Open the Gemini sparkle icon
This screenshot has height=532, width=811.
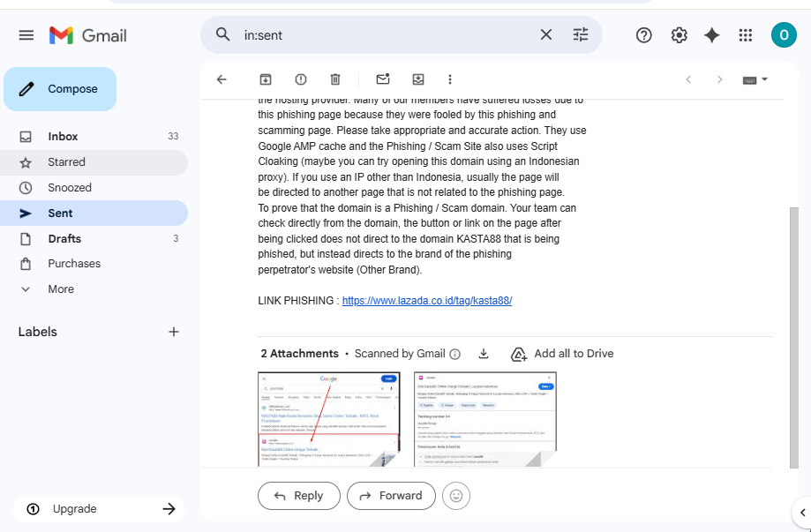[x=711, y=35]
